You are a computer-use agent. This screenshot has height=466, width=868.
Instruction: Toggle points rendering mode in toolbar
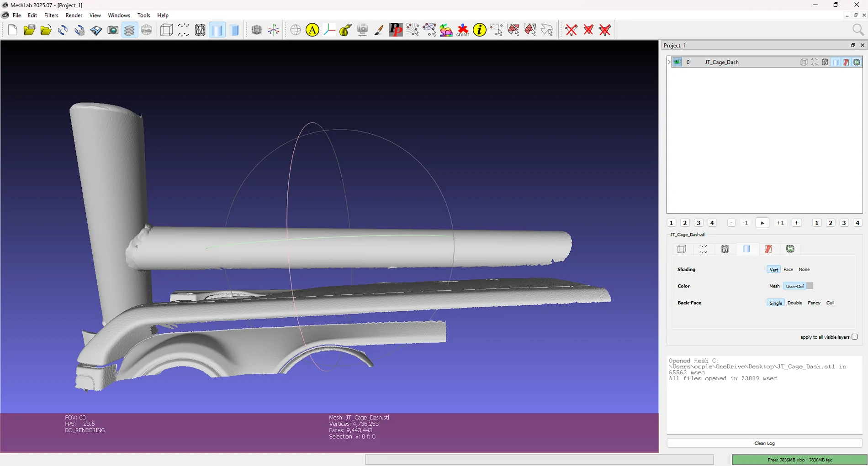click(x=183, y=30)
